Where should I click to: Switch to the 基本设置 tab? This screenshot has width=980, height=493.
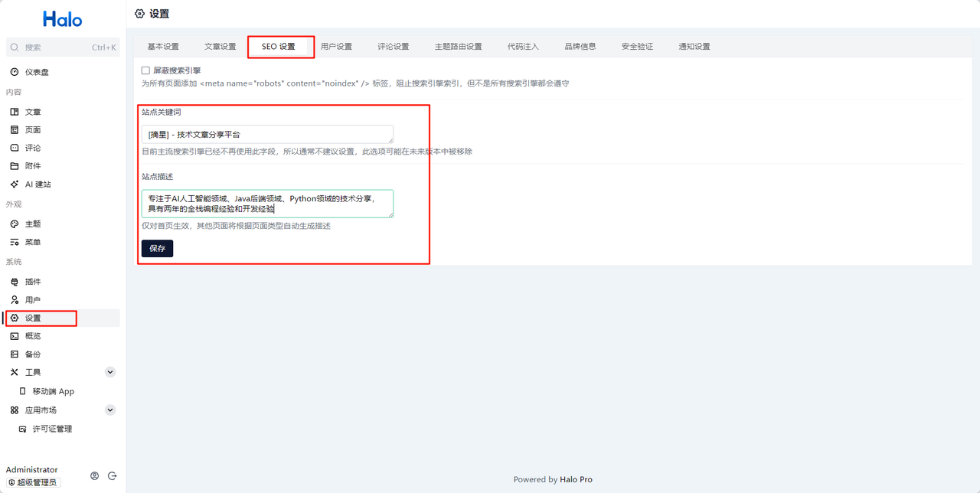[x=163, y=47]
